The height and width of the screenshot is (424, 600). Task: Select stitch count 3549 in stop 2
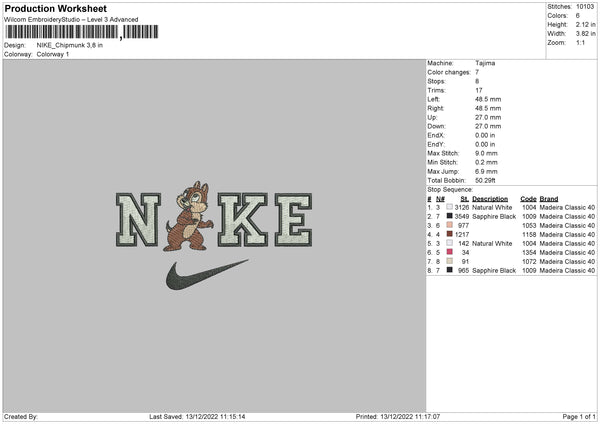pos(462,217)
